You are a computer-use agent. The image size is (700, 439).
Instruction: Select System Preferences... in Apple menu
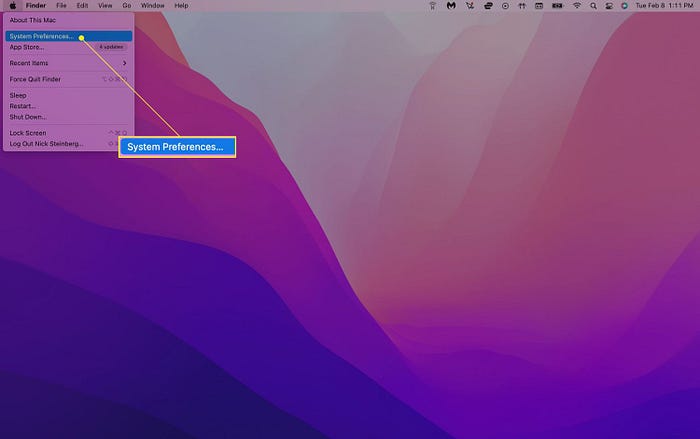pos(68,36)
